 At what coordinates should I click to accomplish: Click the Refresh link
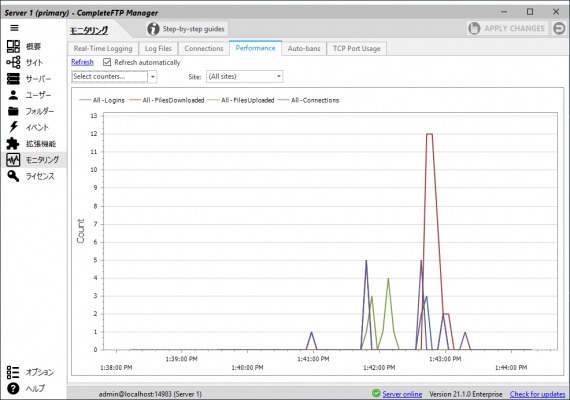tap(82, 62)
